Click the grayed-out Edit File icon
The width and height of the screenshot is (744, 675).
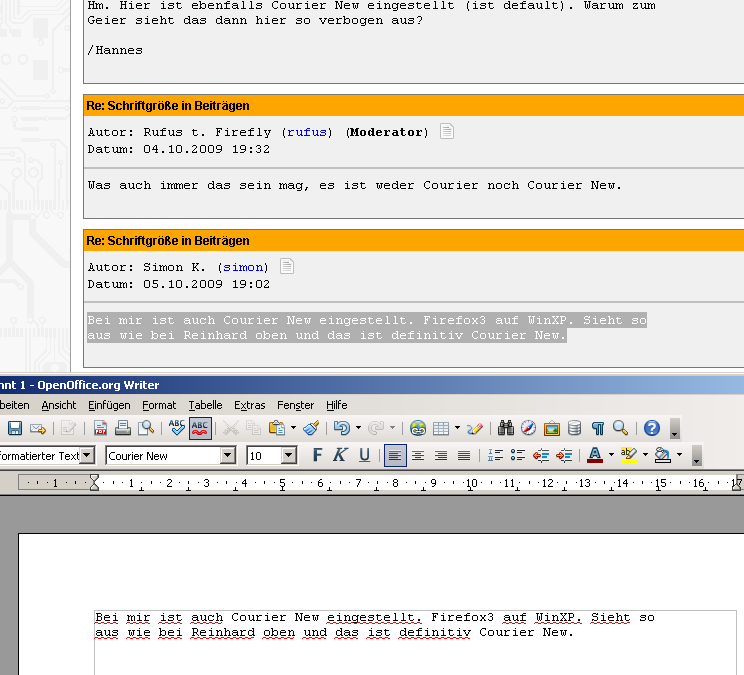point(68,428)
